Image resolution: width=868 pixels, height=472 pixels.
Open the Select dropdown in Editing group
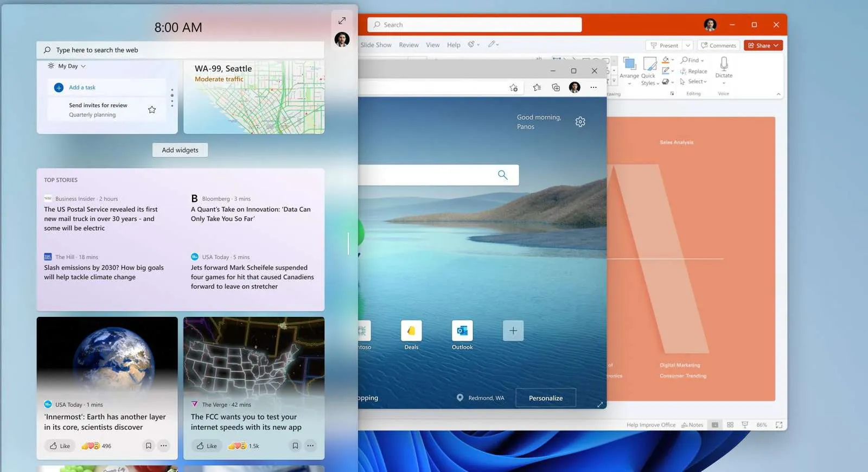pyautogui.click(x=693, y=81)
